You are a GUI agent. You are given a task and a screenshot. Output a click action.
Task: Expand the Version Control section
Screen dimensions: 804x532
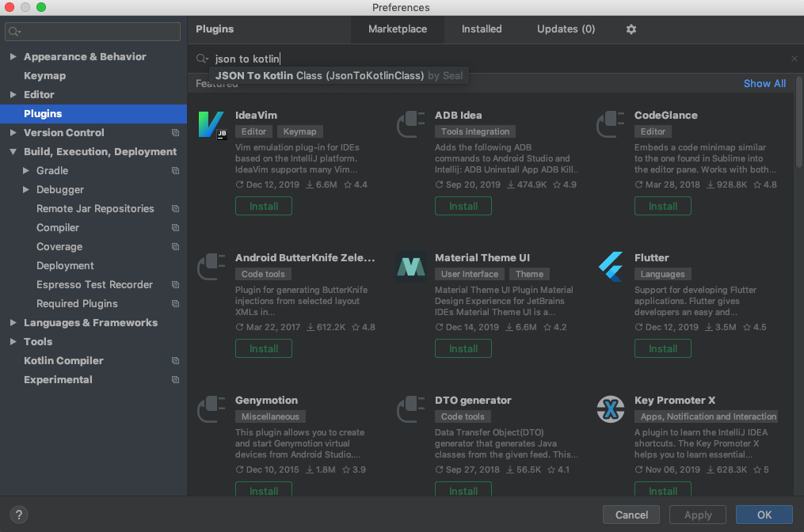[x=13, y=132]
